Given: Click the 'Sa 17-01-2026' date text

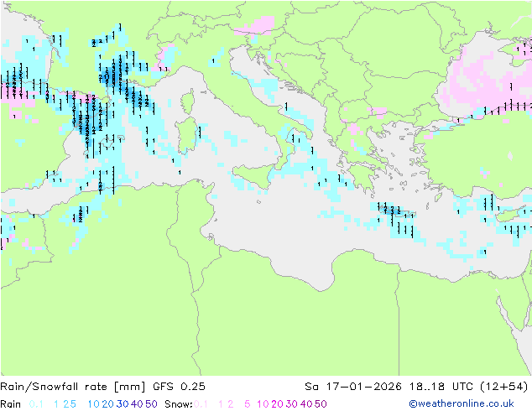Looking at the screenshot, I should pos(353,387).
